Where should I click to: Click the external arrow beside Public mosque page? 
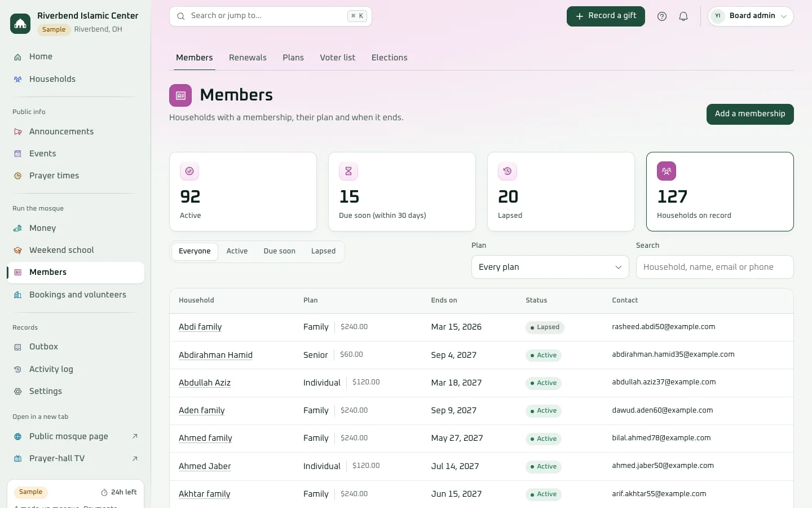[135, 436]
